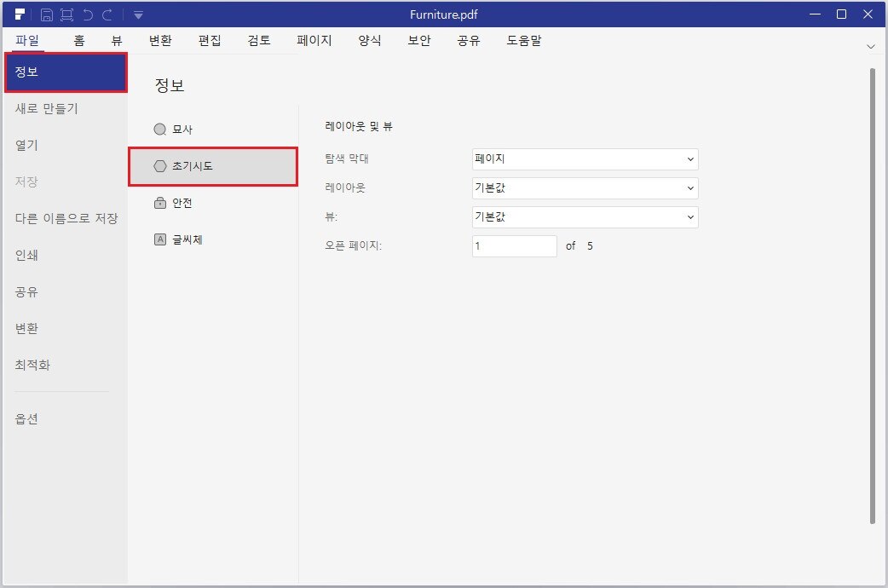Screen dimensions: 888x588
Task: Click the 탐색 막대 label
Action: point(347,159)
